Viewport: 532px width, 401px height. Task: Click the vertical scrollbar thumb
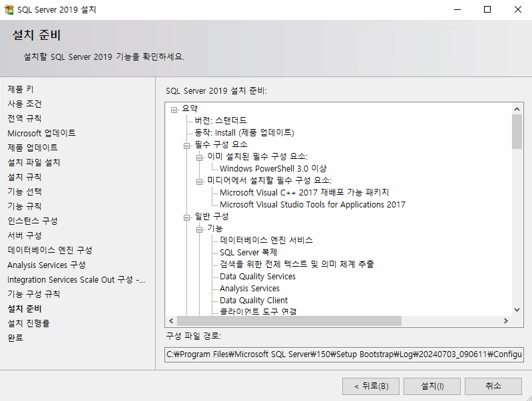(x=517, y=132)
